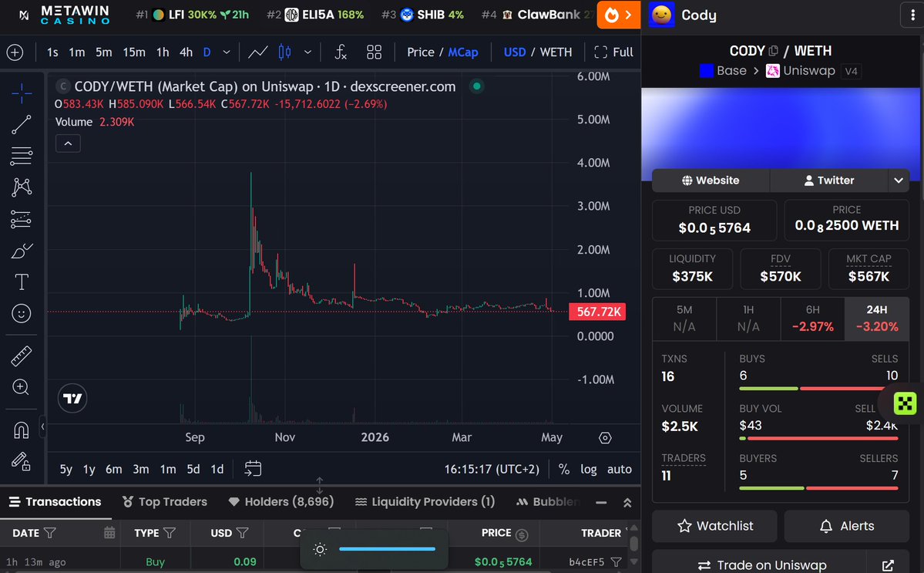The height and width of the screenshot is (573, 924).
Task: Open the go to date calendar icon
Action: 253,469
